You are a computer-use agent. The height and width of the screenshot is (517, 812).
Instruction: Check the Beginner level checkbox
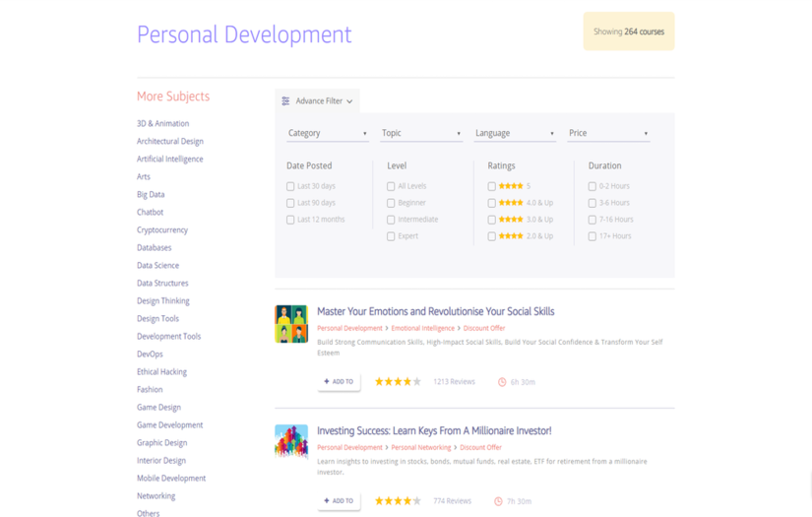(391, 203)
